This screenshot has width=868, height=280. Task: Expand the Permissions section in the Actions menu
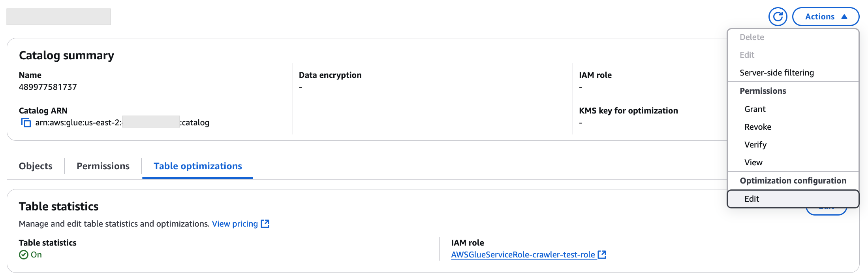(x=763, y=91)
